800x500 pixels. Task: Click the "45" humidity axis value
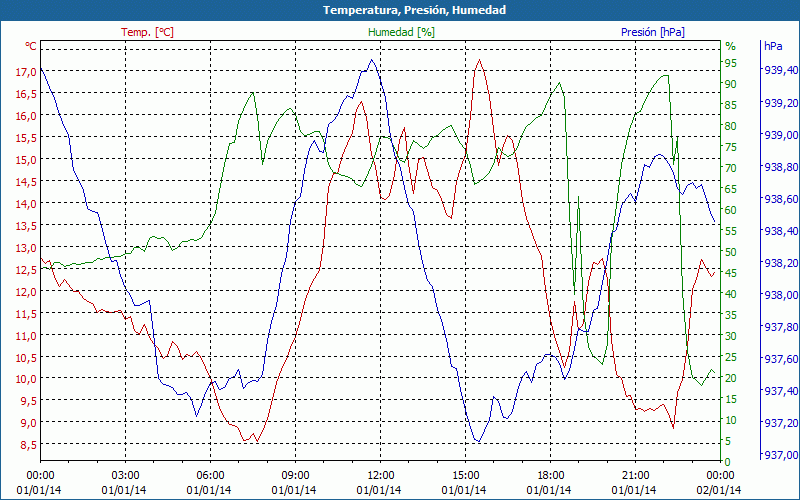tap(731, 273)
